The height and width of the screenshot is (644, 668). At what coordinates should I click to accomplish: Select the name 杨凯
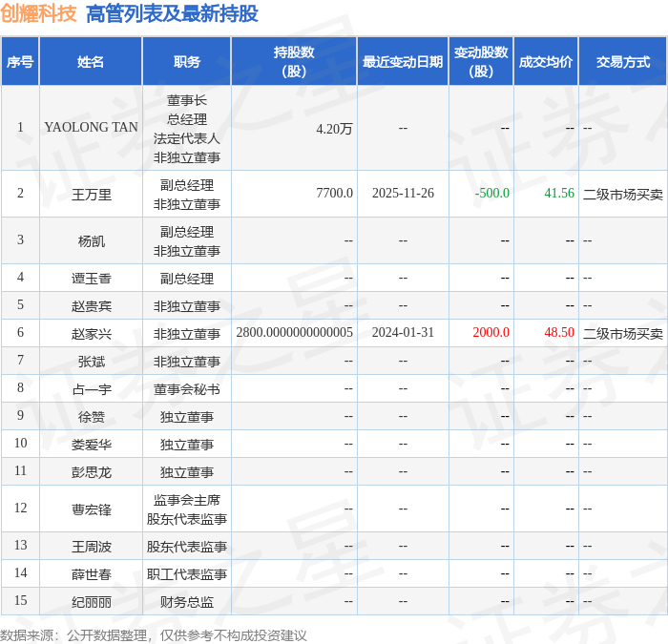coord(92,241)
